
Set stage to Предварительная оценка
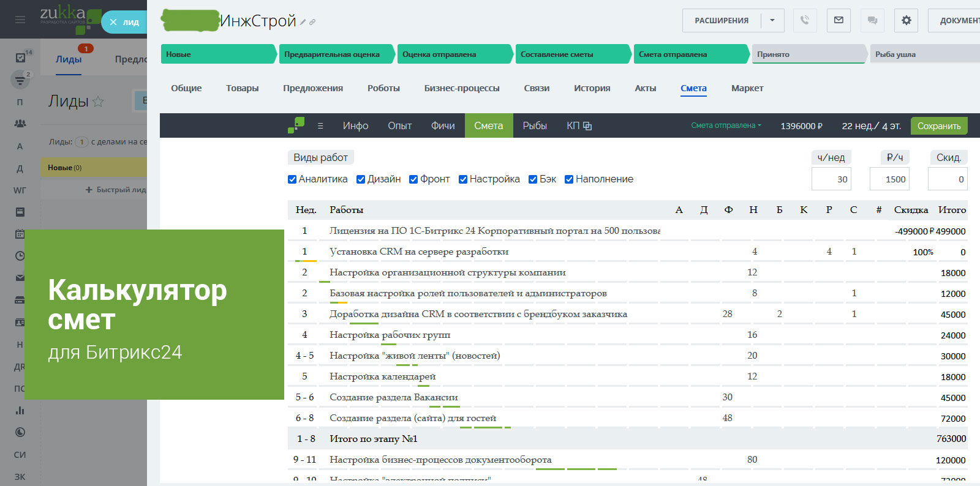(x=337, y=54)
